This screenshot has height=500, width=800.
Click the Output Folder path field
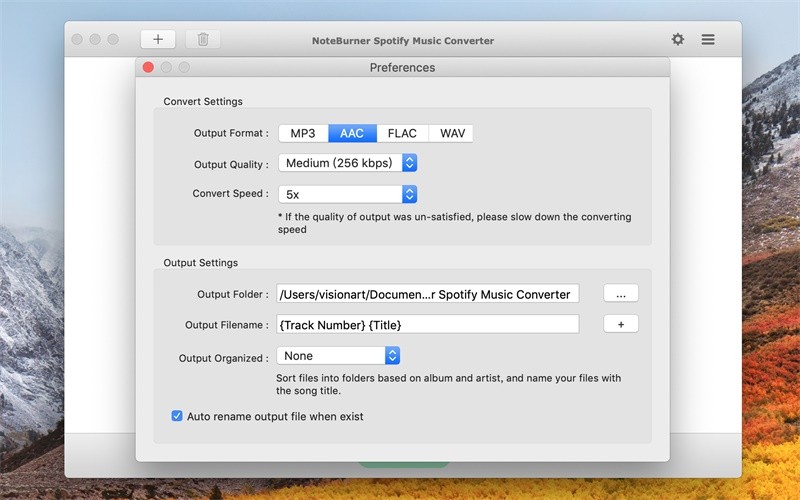428,294
